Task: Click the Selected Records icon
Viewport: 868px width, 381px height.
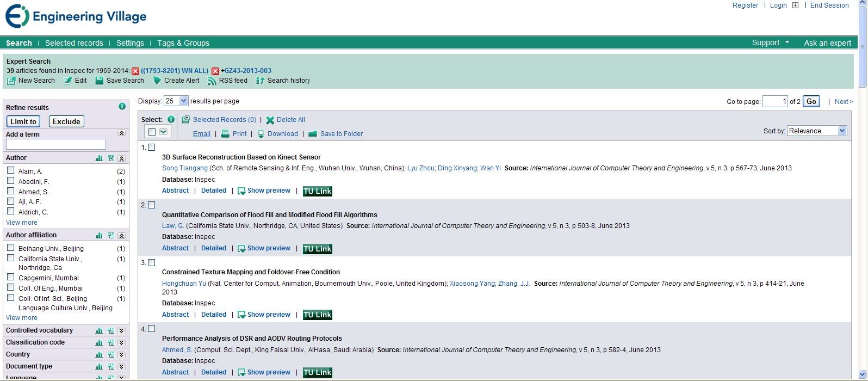Action: (185, 120)
